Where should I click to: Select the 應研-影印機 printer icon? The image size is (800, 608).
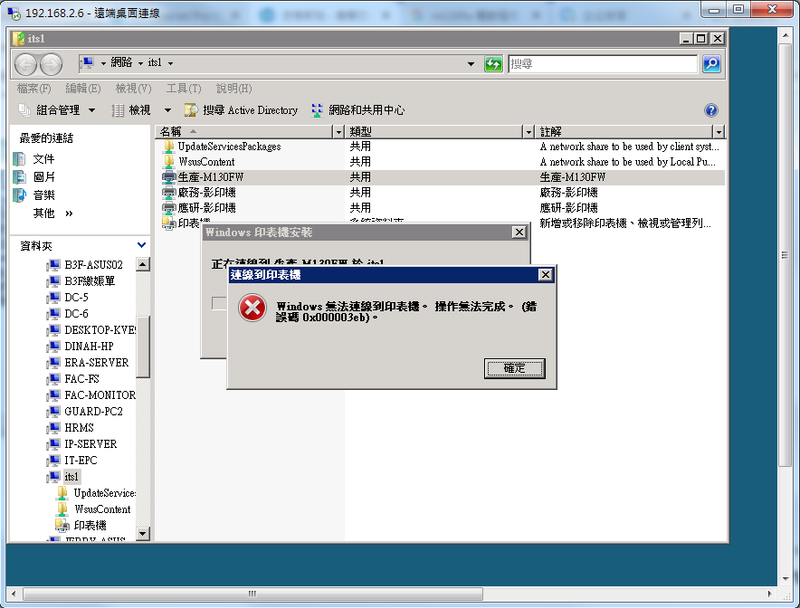pyautogui.click(x=169, y=208)
